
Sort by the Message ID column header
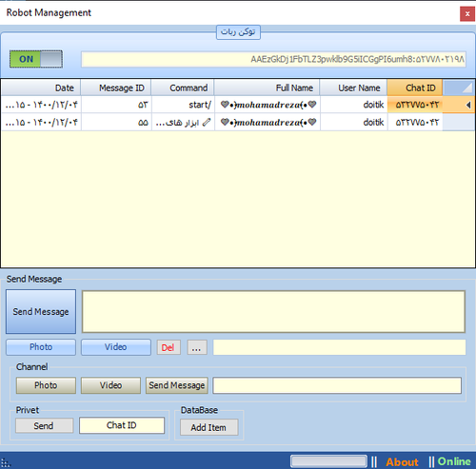point(116,88)
